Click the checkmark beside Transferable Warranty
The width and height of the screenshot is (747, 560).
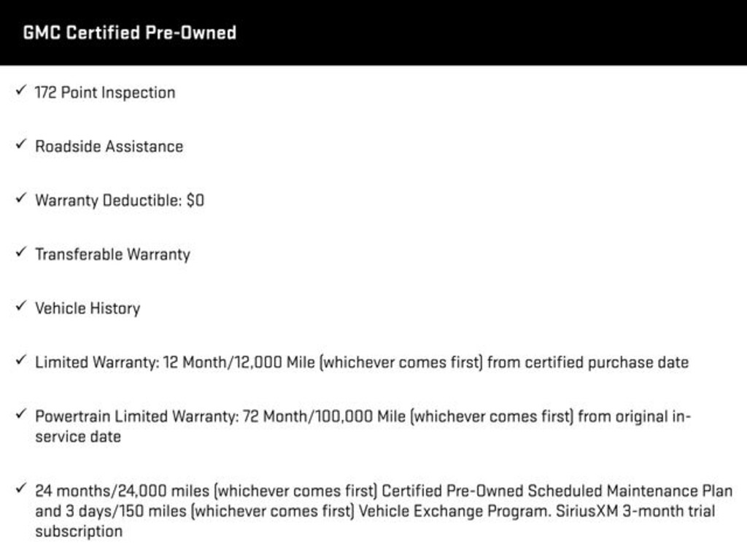coord(20,252)
